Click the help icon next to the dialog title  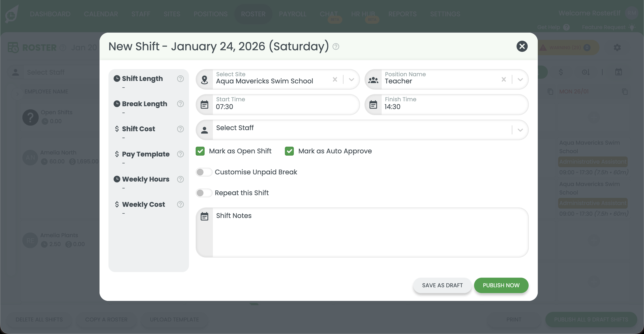(x=335, y=47)
